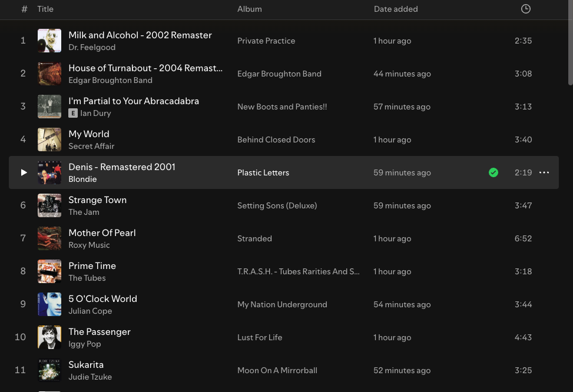
Task: Open Plastic Letters album link
Action: 263,172
